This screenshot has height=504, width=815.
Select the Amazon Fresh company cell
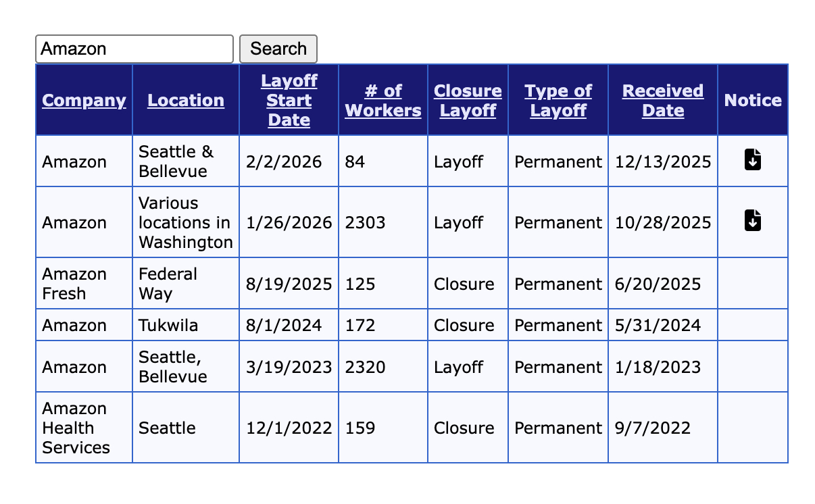[x=74, y=284]
